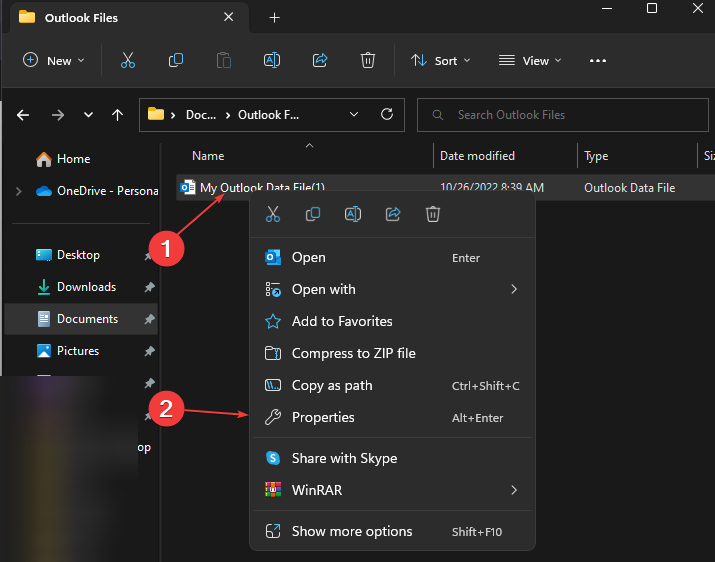The image size is (715, 562).
Task: Click the Share icon in the context menu
Action: point(393,214)
